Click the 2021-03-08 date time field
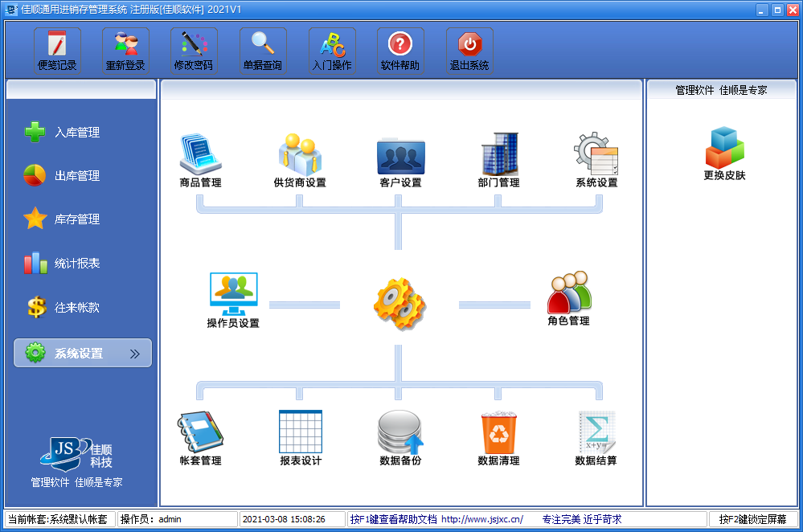Viewport: 803px width, 532px height. pyautogui.click(x=293, y=519)
